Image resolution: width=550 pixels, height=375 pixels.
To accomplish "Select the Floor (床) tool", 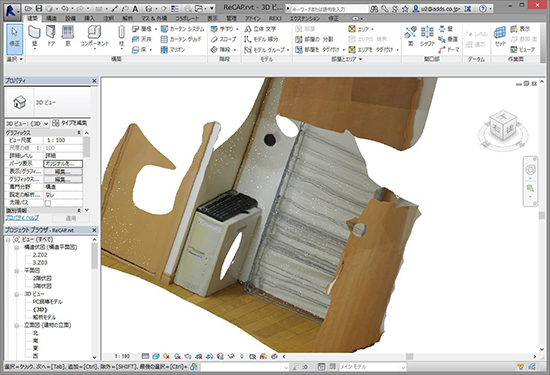I will pyautogui.click(x=141, y=50).
